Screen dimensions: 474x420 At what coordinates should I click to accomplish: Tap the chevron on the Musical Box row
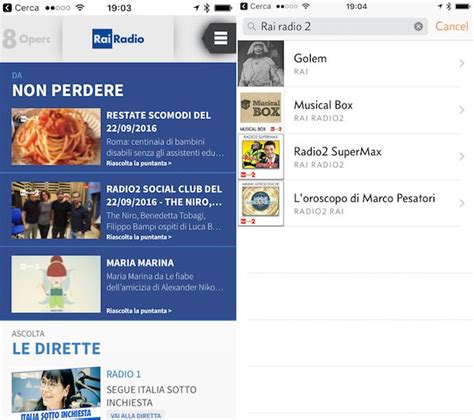pos(462,110)
